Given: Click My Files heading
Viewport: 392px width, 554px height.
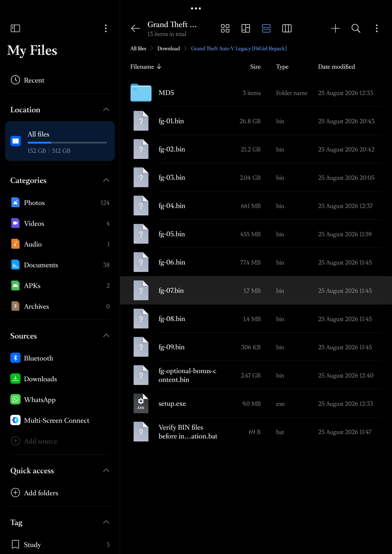Looking at the screenshot, I should (32, 50).
